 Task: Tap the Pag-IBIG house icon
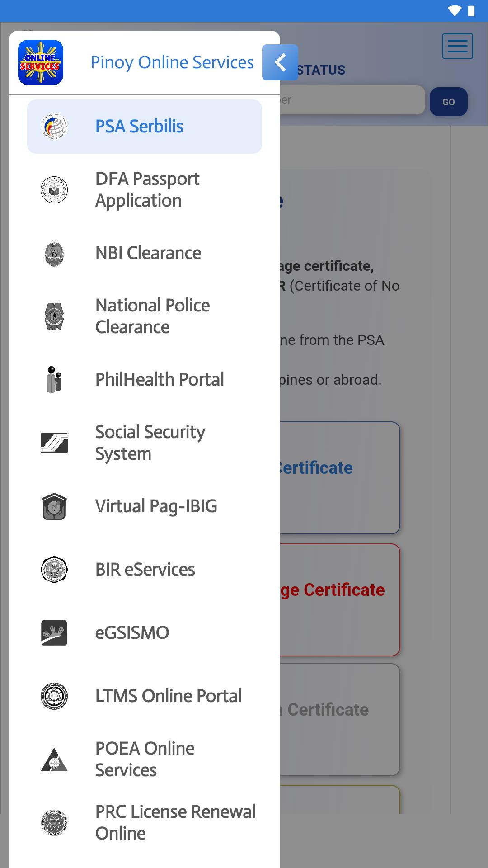coord(54,506)
